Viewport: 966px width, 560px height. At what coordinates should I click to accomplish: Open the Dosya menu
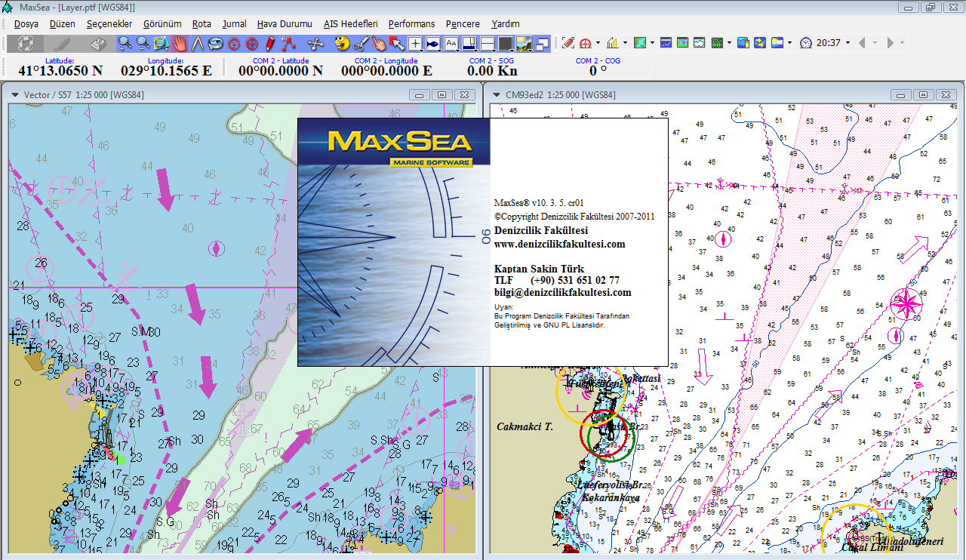(26, 23)
